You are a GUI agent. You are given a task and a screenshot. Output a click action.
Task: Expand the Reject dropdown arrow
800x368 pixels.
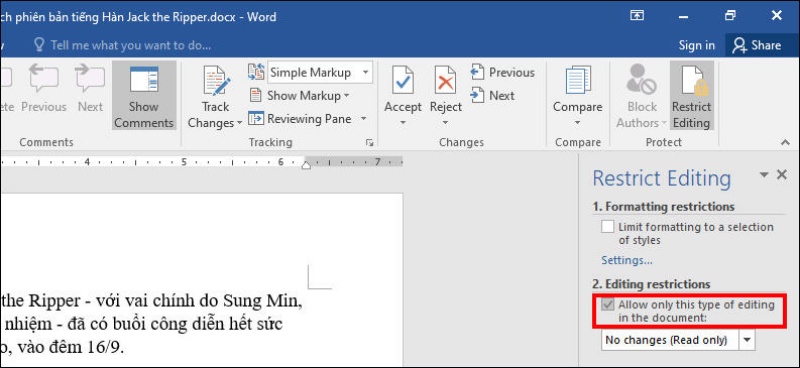point(445,123)
